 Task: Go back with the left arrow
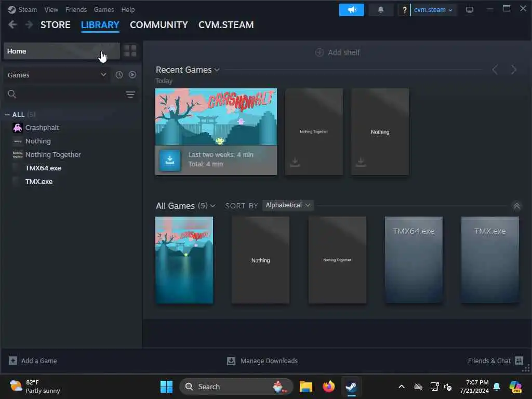(12, 25)
